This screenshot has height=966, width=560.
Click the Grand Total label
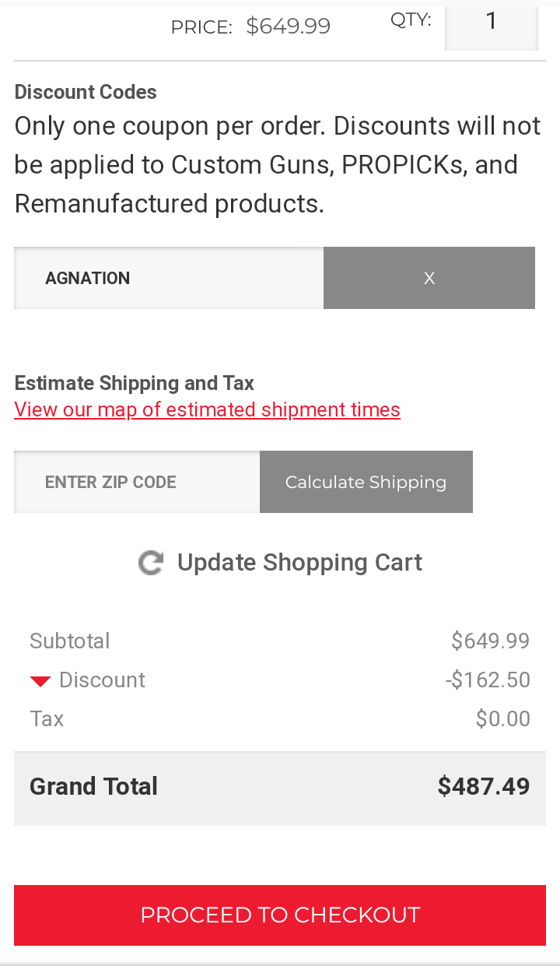[x=93, y=786]
